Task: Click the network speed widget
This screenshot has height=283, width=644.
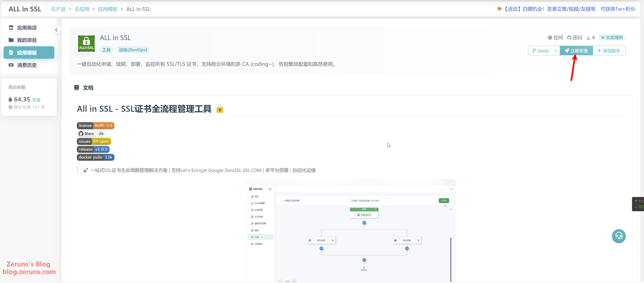Action: coord(638,204)
